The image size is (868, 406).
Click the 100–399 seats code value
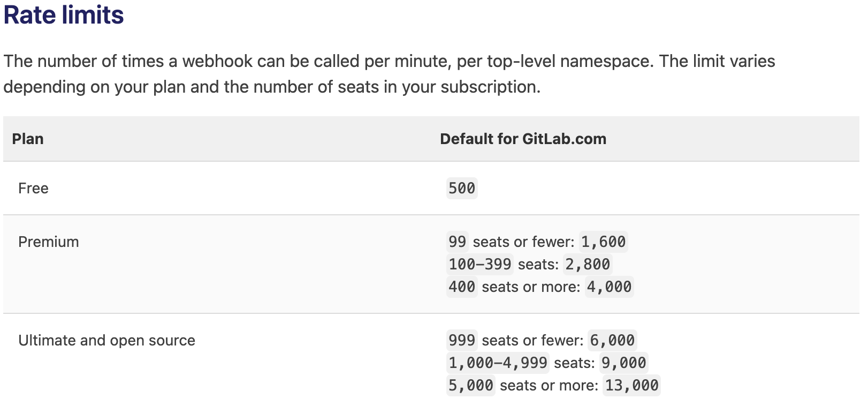(480, 264)
